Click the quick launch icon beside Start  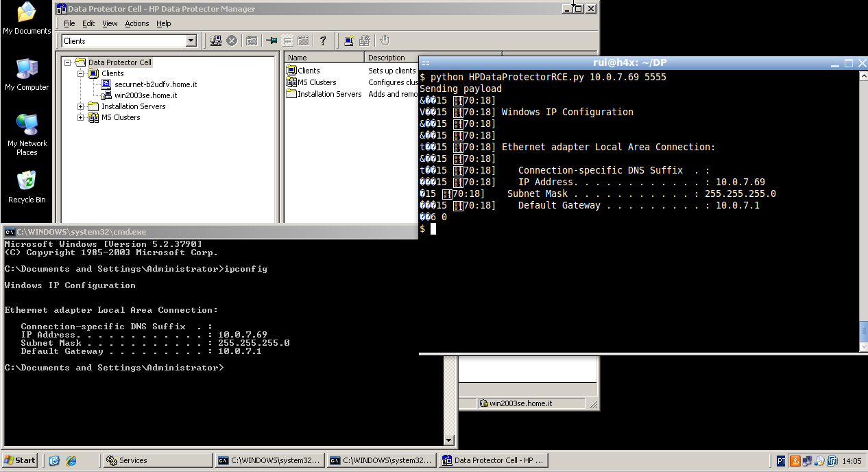point(55,460)
